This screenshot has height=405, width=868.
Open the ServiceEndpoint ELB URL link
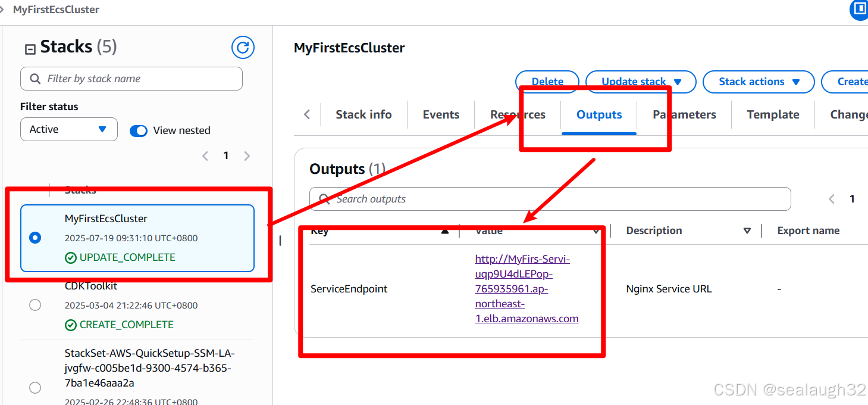point(527,289)
